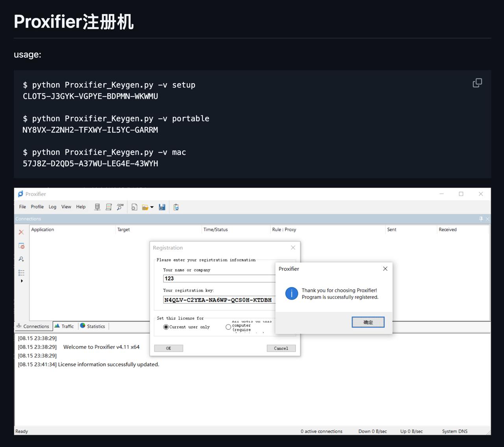Click the 'Ready' status bar text

(22, 431)
